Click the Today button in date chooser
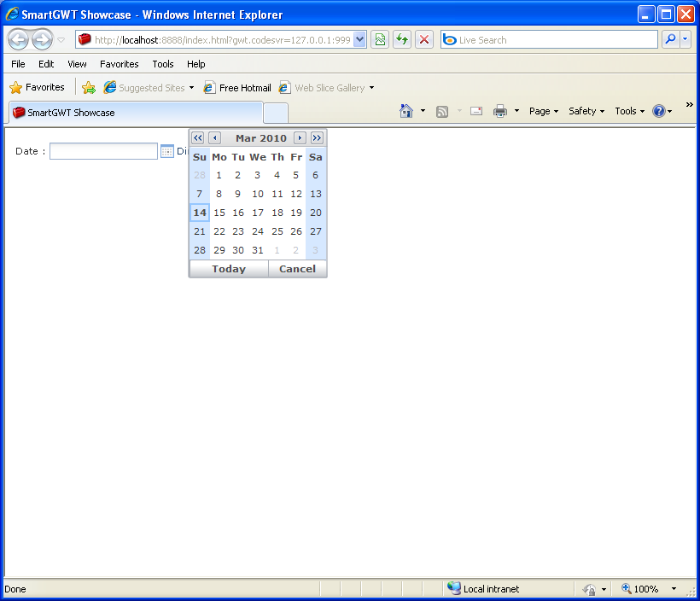This screenshot has width=700, height=601. (x=229, y=269)
